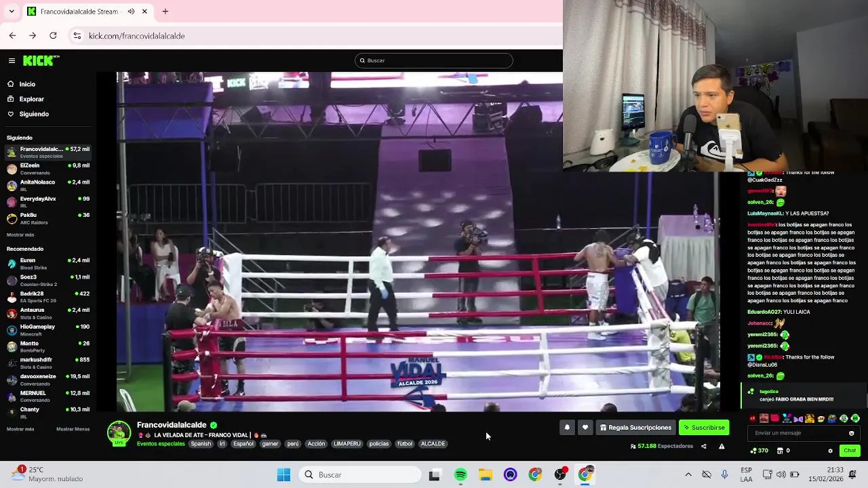Go to the Kick logo homepage

(x=41, y=60)
